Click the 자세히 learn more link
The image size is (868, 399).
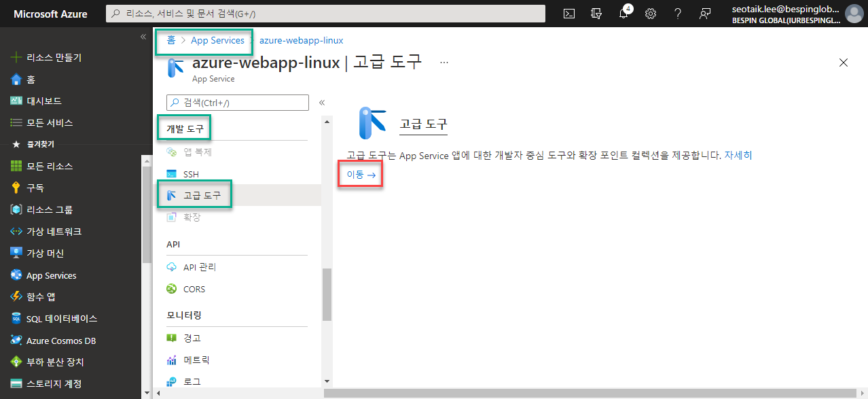tap(738, 155)
